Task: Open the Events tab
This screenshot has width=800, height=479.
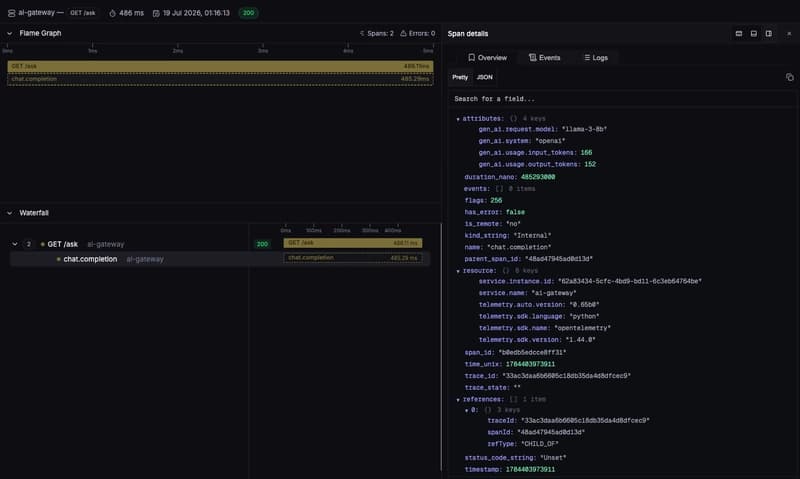Action: click(544, 58)
